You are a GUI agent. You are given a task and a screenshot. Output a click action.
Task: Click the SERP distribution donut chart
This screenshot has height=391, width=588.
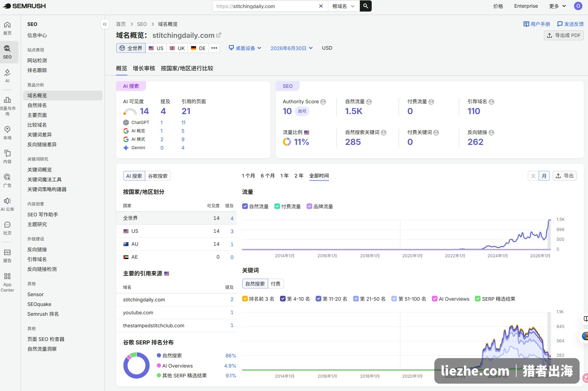click(136, 365)
